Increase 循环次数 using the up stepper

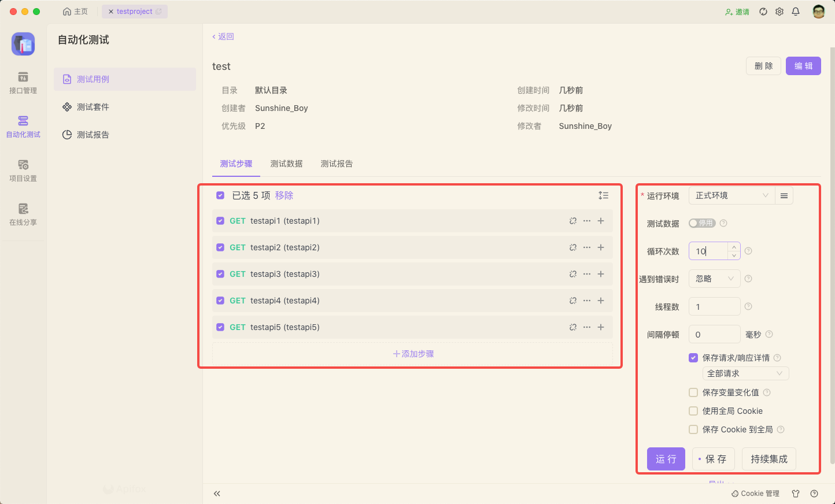coord(734,247)
